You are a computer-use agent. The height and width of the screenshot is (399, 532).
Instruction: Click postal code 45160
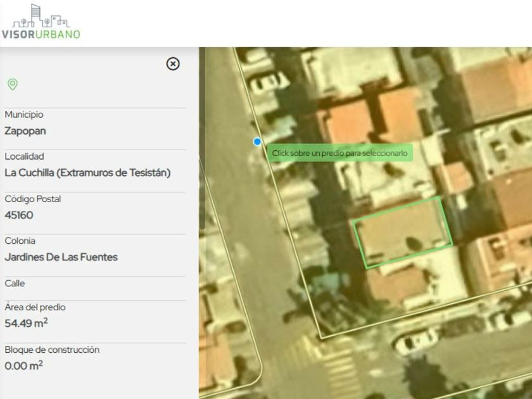pos(19,215)
